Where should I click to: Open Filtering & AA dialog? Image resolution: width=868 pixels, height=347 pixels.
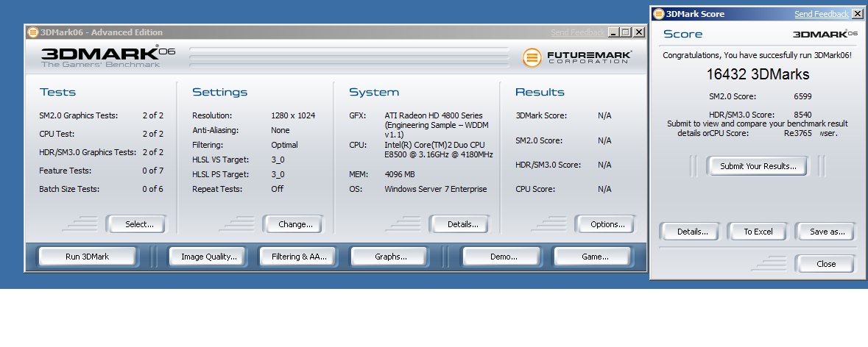coord(299,257)
